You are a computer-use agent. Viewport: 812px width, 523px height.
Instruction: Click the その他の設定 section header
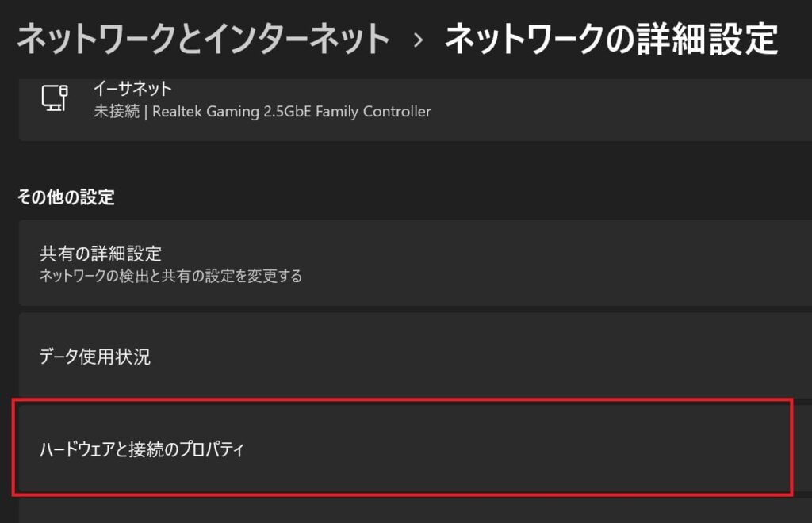pos(67,197)
